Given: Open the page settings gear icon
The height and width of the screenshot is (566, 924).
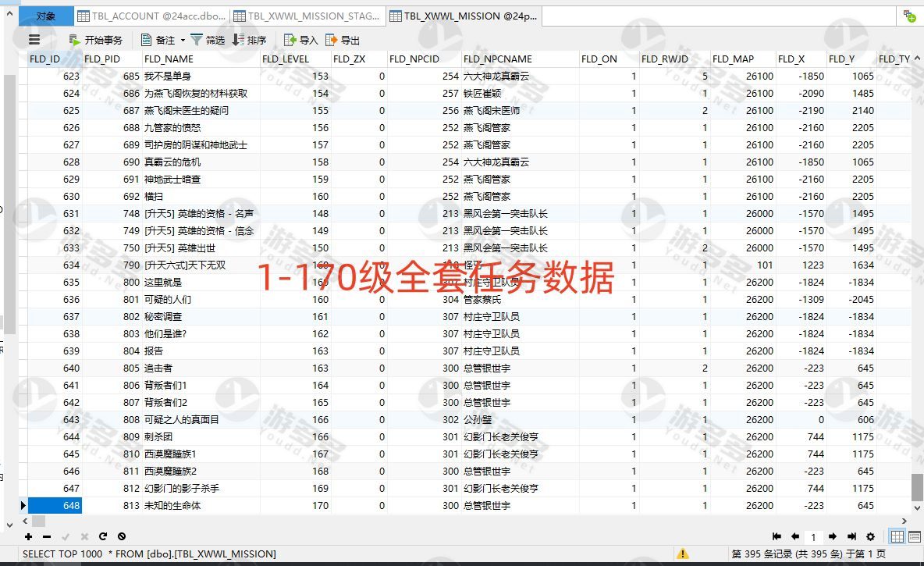Looking at the screenshot, I should tap(870, 536).
